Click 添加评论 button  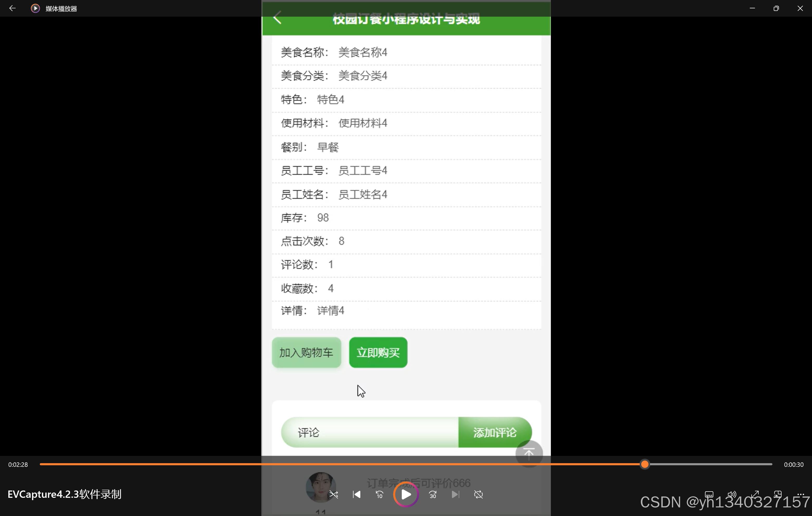[x=495, y=432]
